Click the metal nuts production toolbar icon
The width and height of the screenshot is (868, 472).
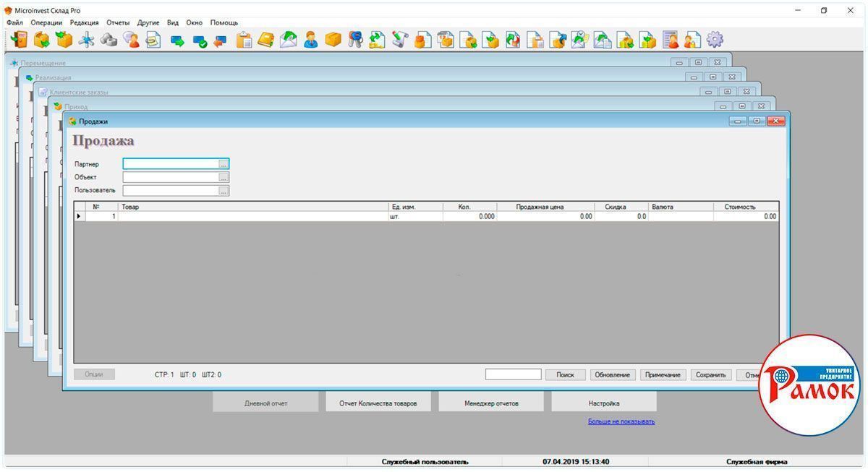point(109,40)
